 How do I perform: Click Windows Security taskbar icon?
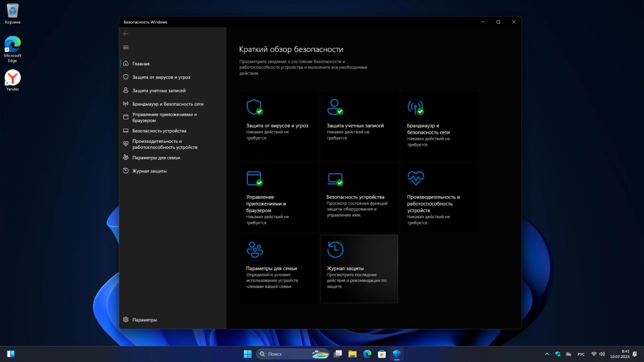[x=396, y=354]
